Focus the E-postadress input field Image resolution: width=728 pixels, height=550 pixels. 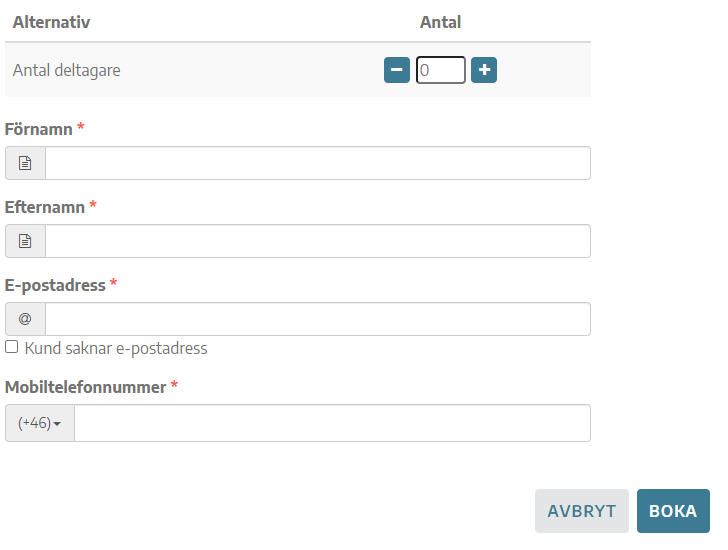(x=318, y=319)
